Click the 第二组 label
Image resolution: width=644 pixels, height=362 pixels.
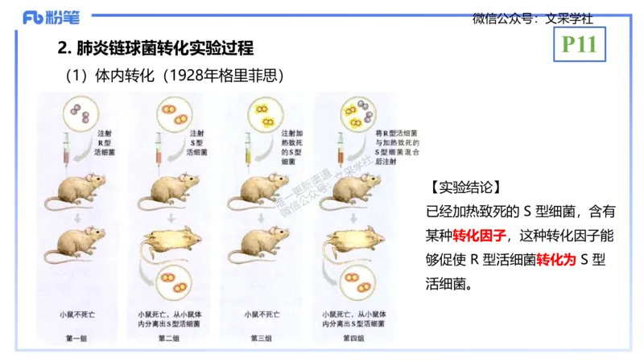169,339
